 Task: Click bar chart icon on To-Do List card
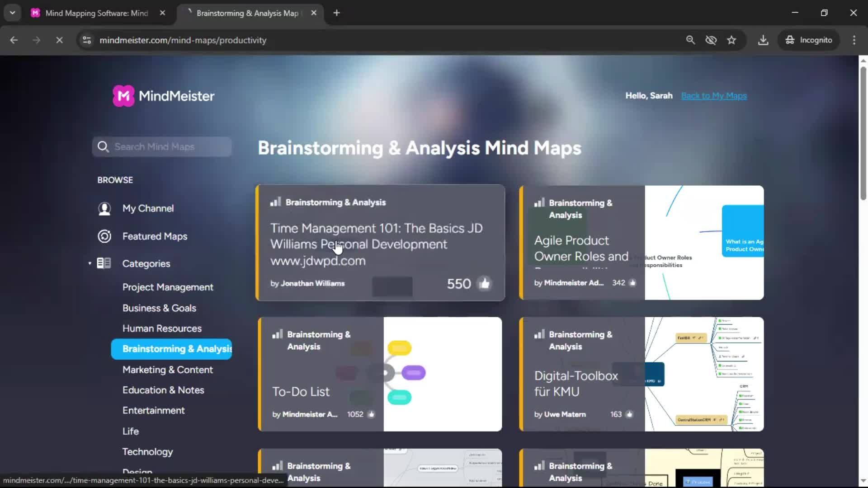[x=277, y=334]
